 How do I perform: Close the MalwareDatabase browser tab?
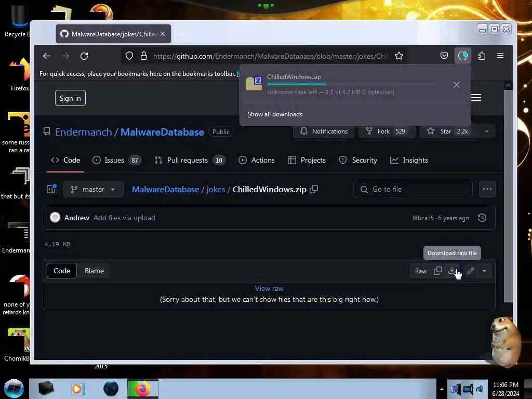(x=163, y=34)
